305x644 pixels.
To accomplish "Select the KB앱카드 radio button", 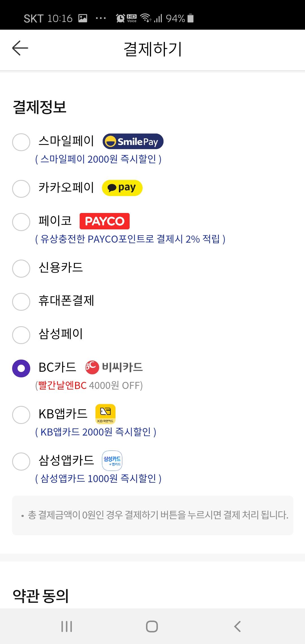I will coord(21,415).
